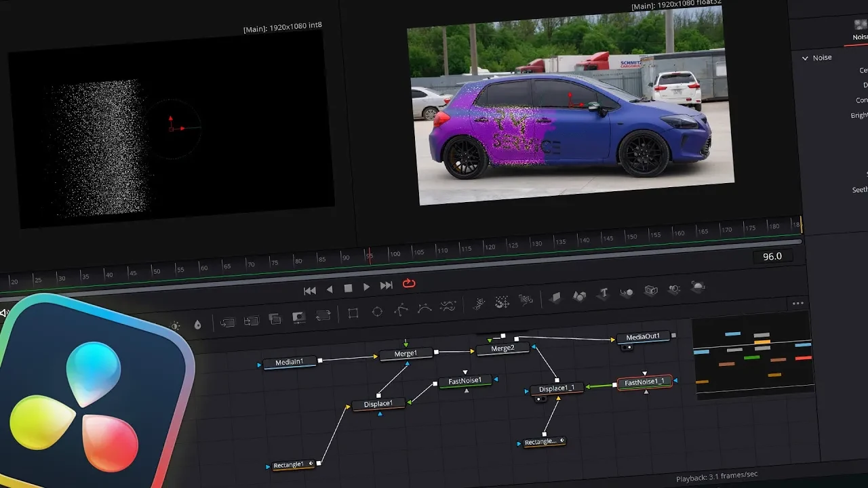Play the composition forward
868x488 pixels.
(367, 287)
